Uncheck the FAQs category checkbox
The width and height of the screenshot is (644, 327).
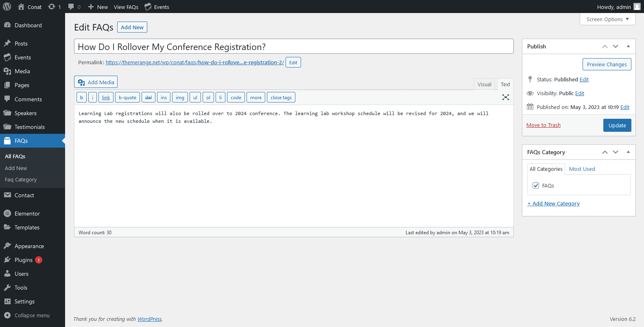(x=536, y=185)
